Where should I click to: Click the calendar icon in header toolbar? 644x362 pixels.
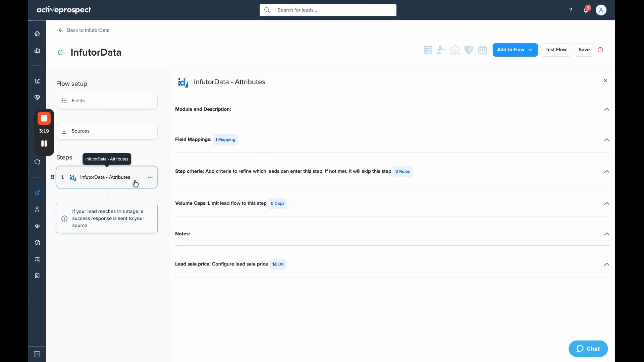483,50
